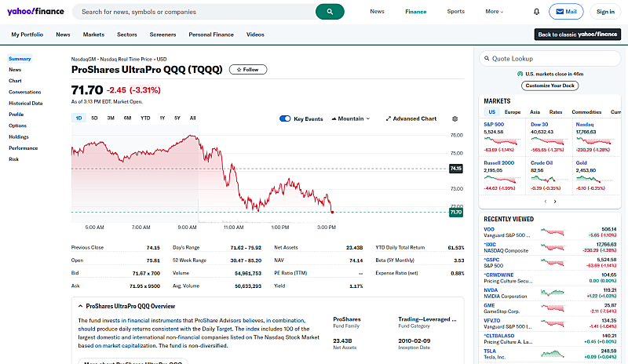The image size is (628, 364).
Task: Toggle Key Events switch off
Action: tap(285, 118)
